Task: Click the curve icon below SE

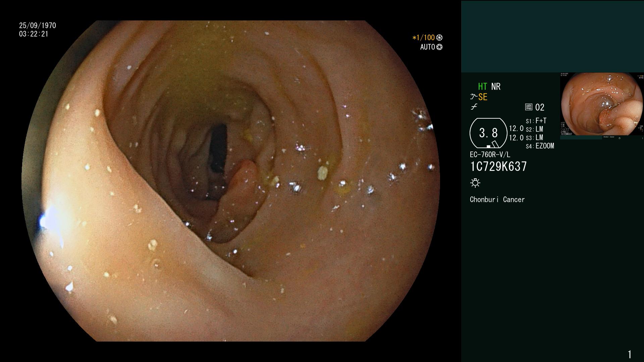Action: [474, 107]
